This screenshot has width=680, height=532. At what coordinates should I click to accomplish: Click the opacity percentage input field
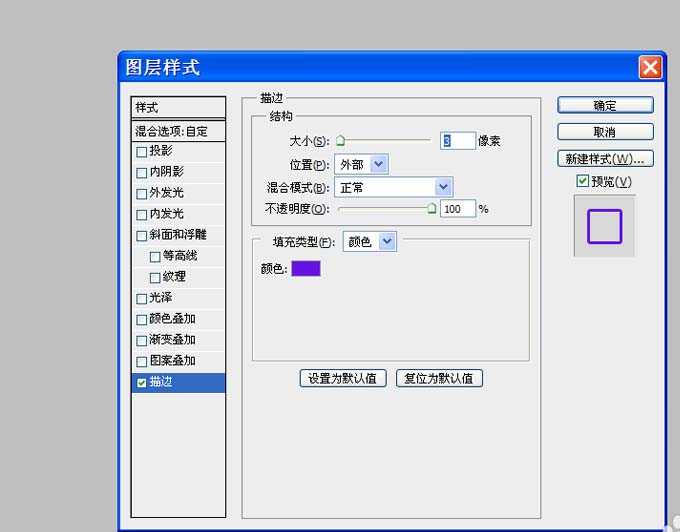[457, 209]
